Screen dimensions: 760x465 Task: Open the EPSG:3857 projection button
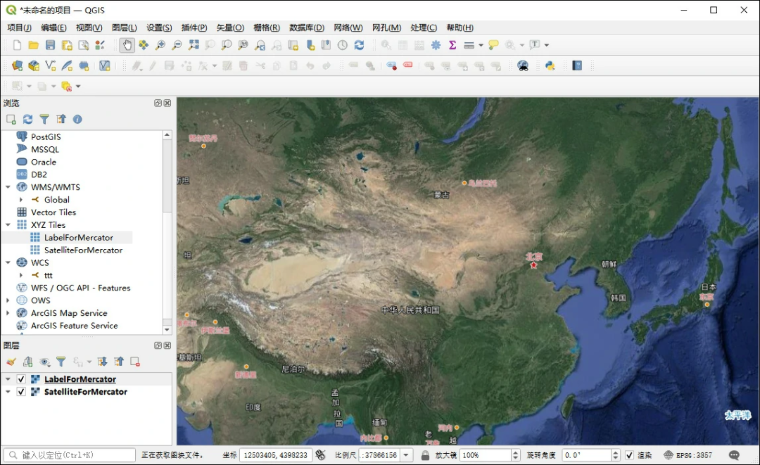tap(688, 455)
